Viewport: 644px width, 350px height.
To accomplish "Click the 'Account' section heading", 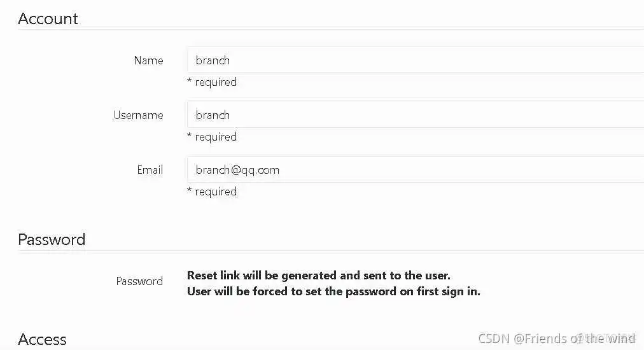I will (x=48, y=18).
